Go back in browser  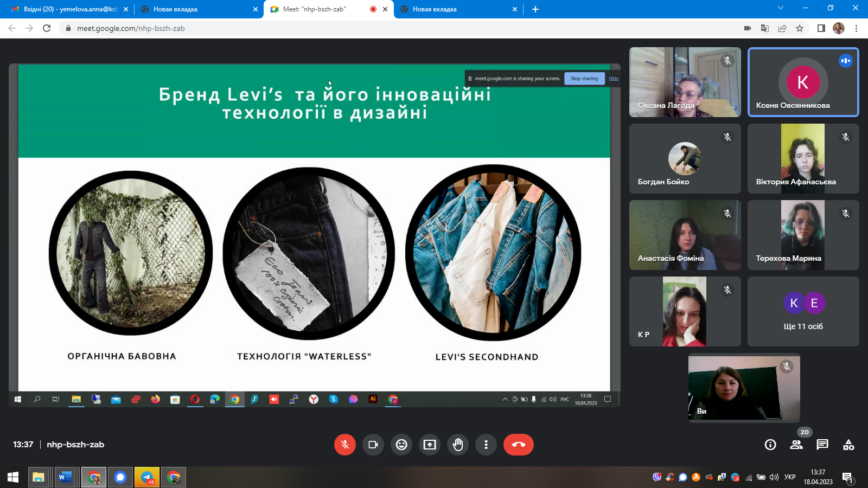(x=12, y=28)
